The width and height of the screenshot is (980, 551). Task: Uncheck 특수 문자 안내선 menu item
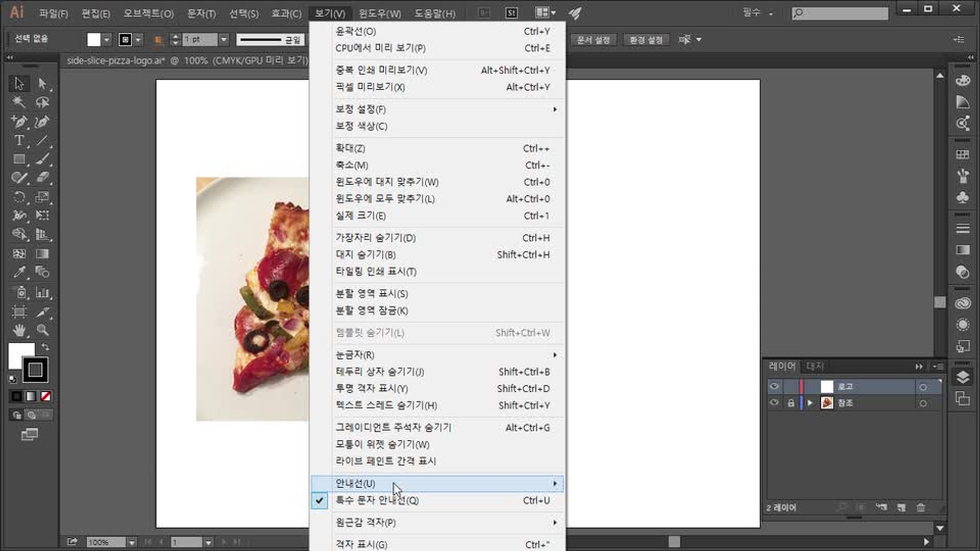[377, 500]
